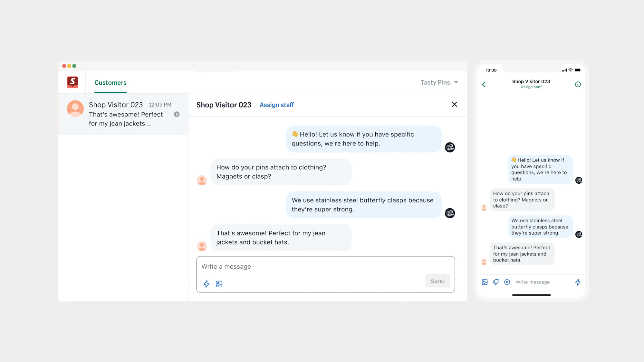Viewport: 644px width, 362px height.
Task: Click the Shopify Inbox logo icon
Action: (x=72, y=82)
